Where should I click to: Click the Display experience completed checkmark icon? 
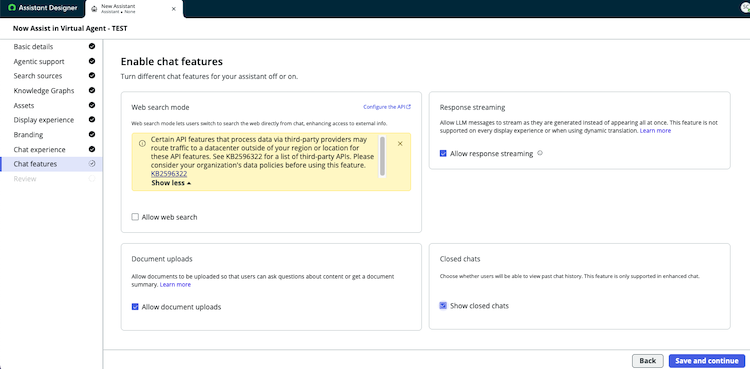pyautogui.click(x=92, y=120)
